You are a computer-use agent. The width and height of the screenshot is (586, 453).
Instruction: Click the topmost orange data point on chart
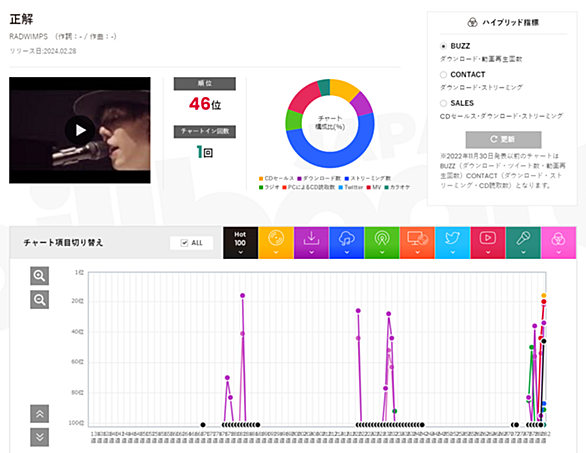click(x=544, y=296)
